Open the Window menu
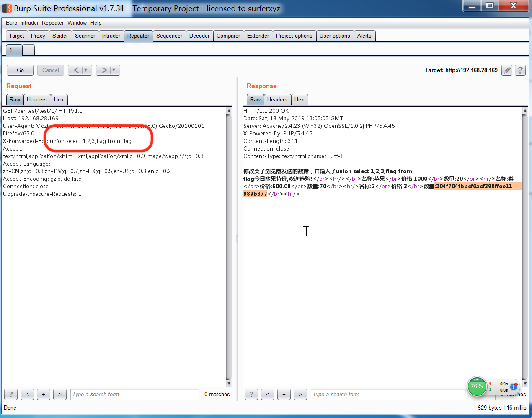The height and width of the screenshot is (418, 532). [77, 23]
